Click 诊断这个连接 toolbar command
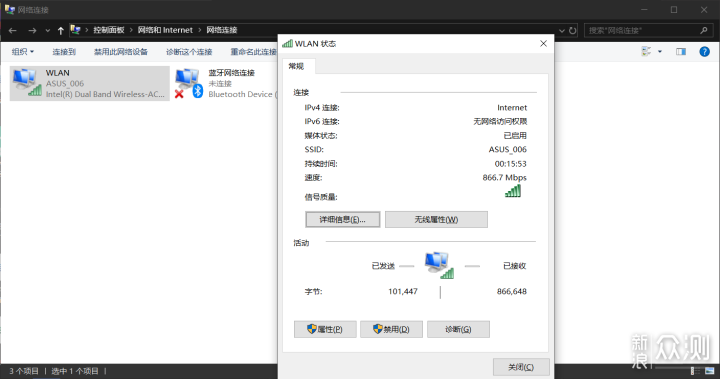 point(189,52)
